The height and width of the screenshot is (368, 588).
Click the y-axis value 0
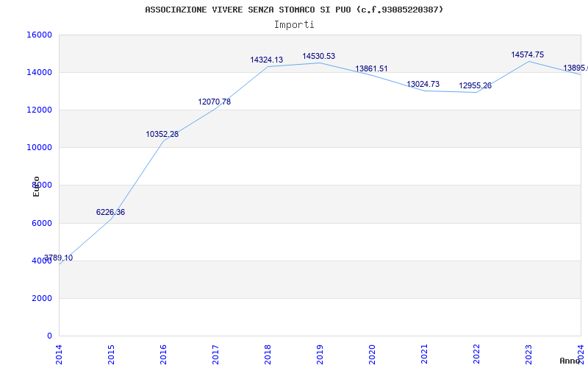click(x=49, y=336)
